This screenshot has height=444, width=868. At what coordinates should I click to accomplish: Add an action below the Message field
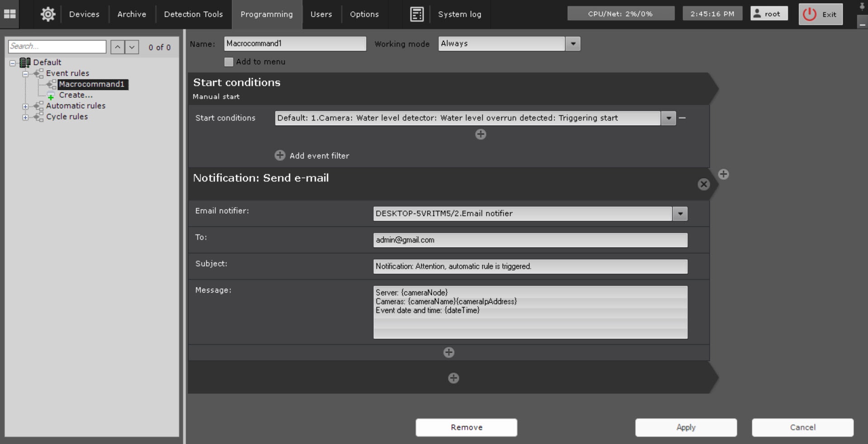[448, 352]
